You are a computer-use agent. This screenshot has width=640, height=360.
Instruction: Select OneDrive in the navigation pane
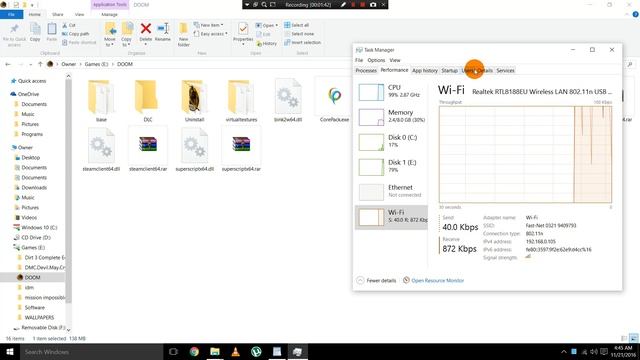[x=28, y=94]
